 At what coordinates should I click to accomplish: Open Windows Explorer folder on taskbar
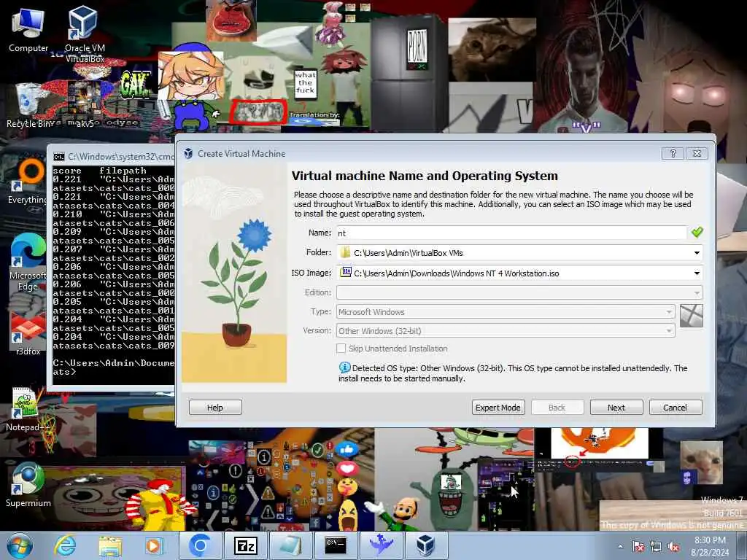pyautogui.click(x=110, y=545)
